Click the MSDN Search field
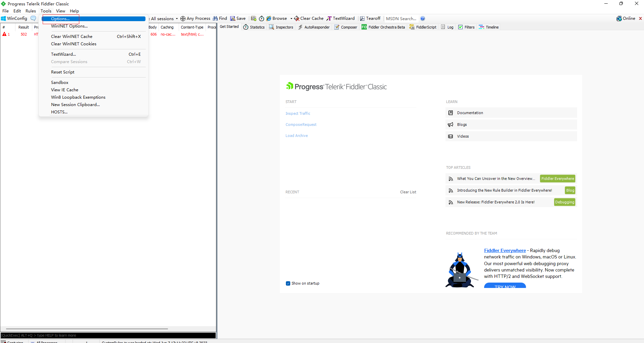The image size is (644, 343). (401, 18)
